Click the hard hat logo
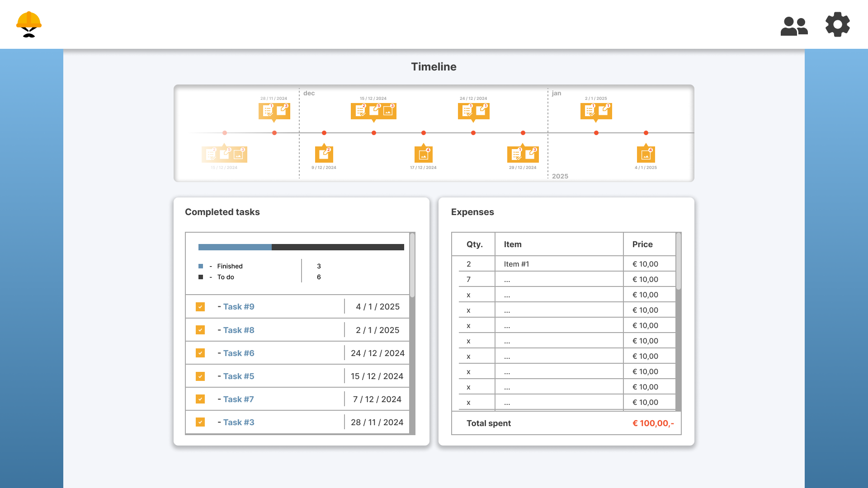Screen dimensions: 868x488 click(29, 24)
